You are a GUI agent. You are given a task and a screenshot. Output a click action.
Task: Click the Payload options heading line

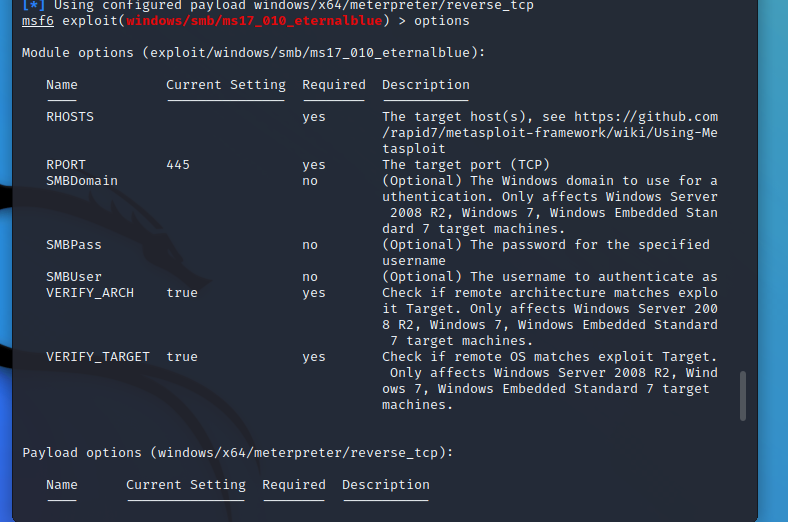238,453
